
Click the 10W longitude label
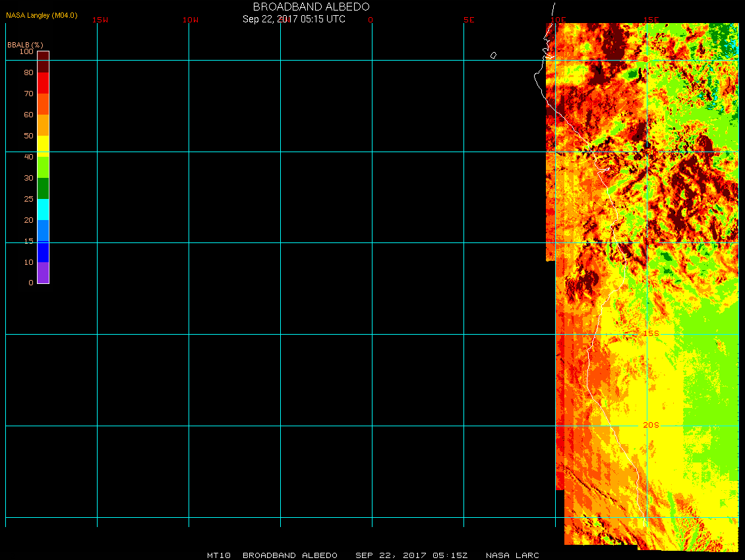click(x=191, y=20)
